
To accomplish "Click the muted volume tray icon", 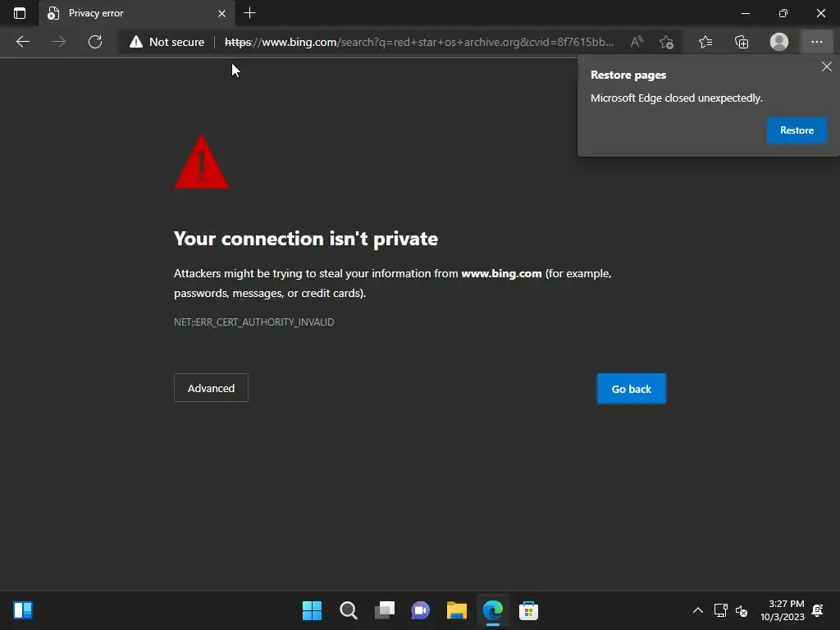I will pyautogui.click(x=742, y=610).
